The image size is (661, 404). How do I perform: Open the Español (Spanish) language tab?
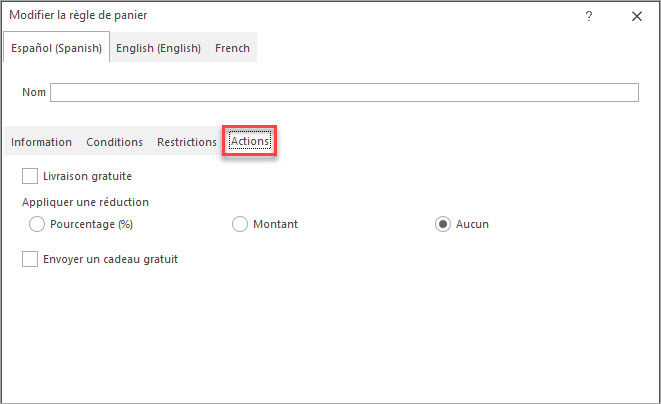point(56,48)
